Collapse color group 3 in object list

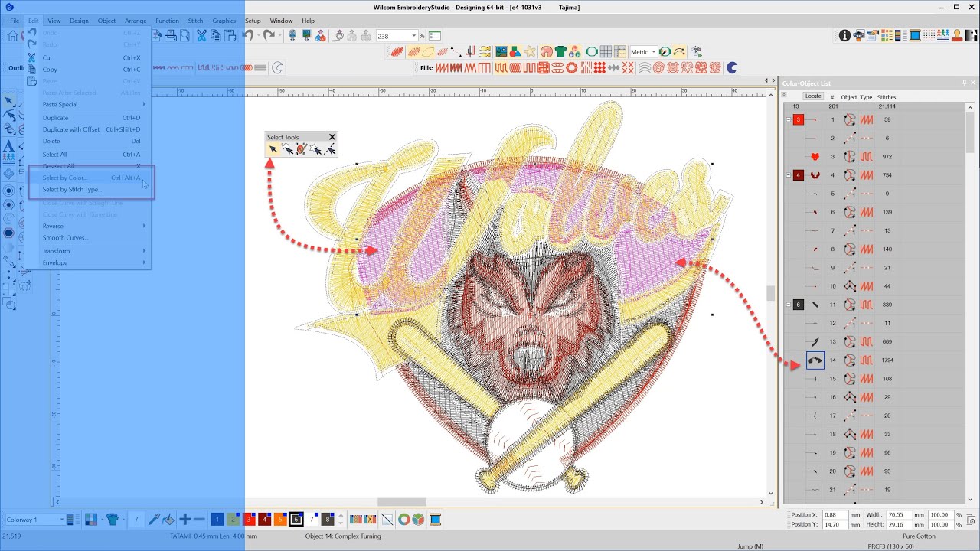click(x=789, y=120)
